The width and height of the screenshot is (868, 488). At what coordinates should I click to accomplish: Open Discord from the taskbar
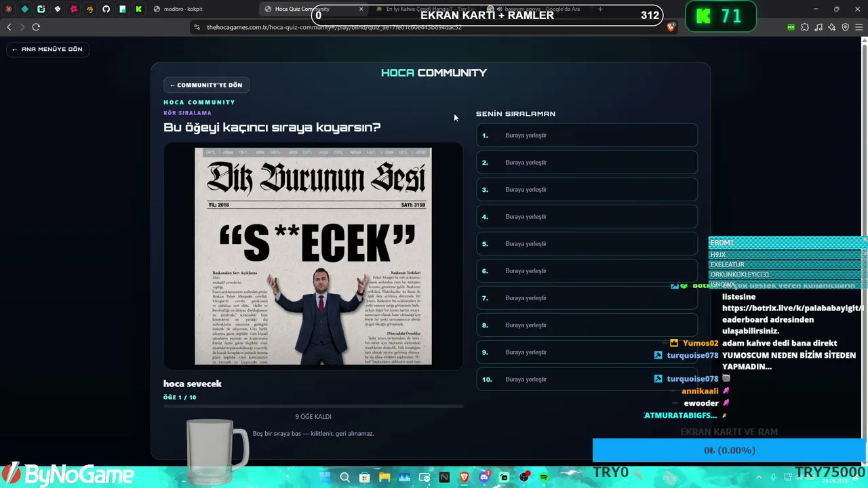click(x=484, y=477)
